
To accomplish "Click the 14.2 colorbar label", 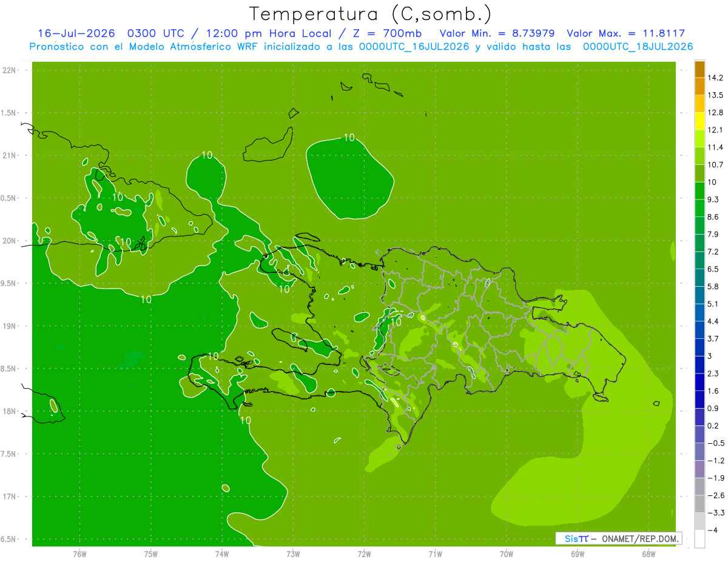I will pyautogui.click(x=716, y=78).
